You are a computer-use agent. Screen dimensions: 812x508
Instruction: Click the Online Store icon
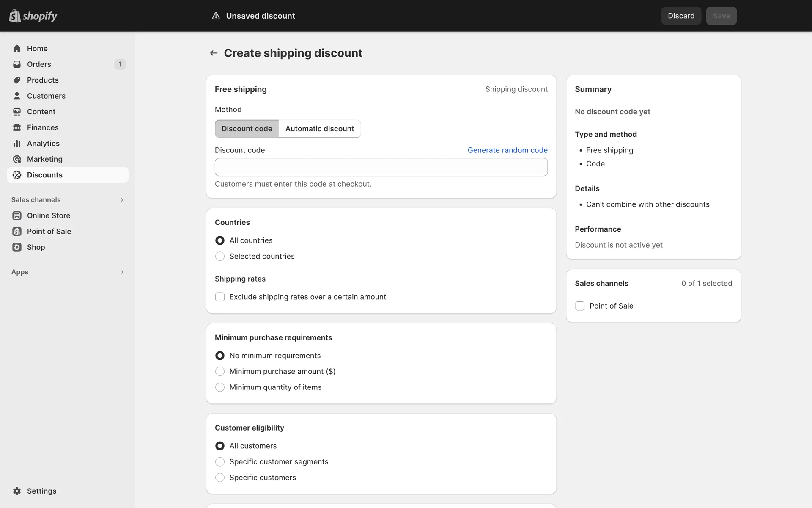(17, 215)
